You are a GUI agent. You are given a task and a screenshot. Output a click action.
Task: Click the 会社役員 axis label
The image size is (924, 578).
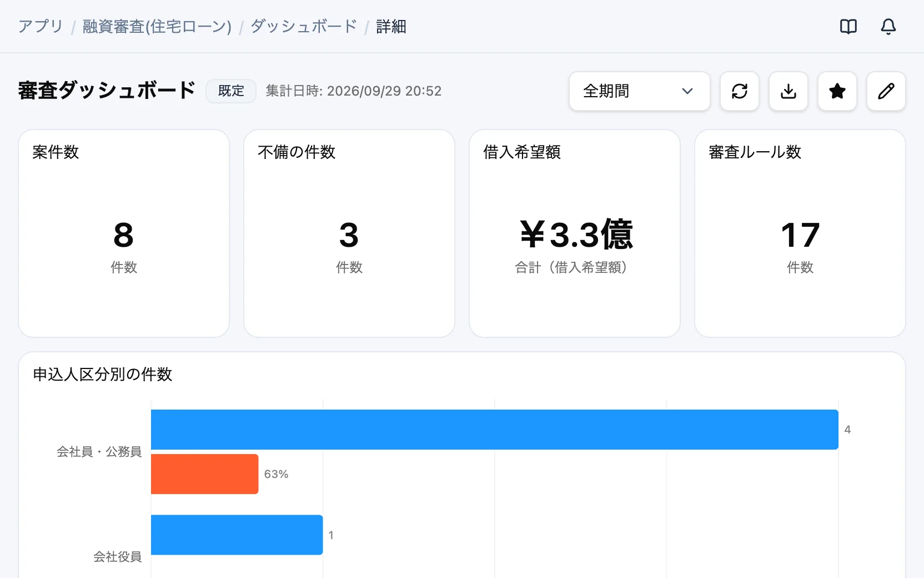117,557
